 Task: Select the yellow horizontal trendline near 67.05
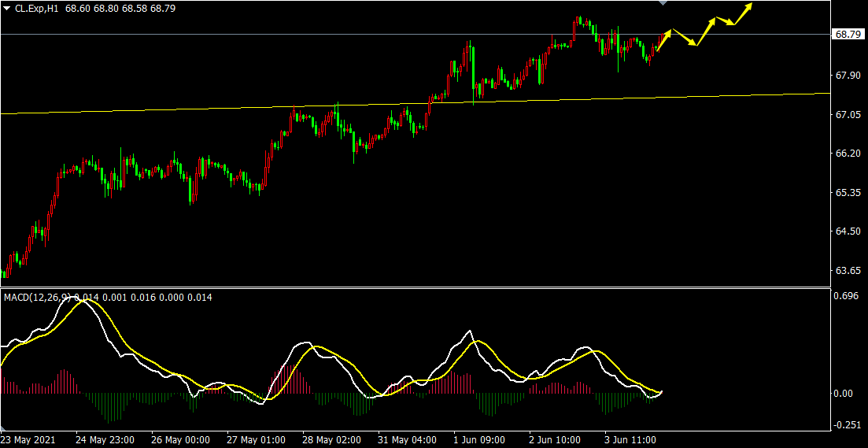[x=236, y=107]
